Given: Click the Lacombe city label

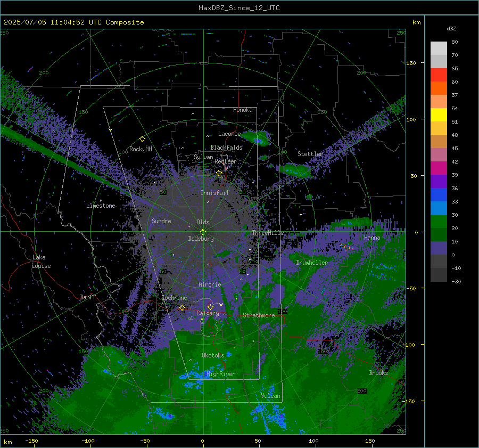Looking at the screenshot, I should (229, 134).
